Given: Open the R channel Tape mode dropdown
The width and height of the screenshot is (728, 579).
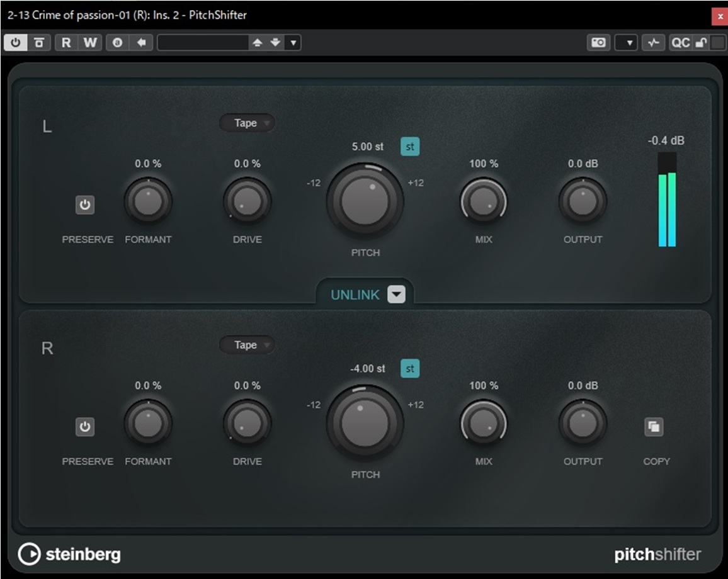Looking at the screenshot, I should (247, 345).
